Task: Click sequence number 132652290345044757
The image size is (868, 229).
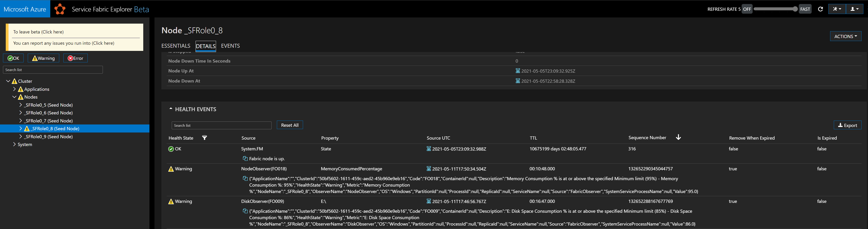Action: [x=650, y=169]
